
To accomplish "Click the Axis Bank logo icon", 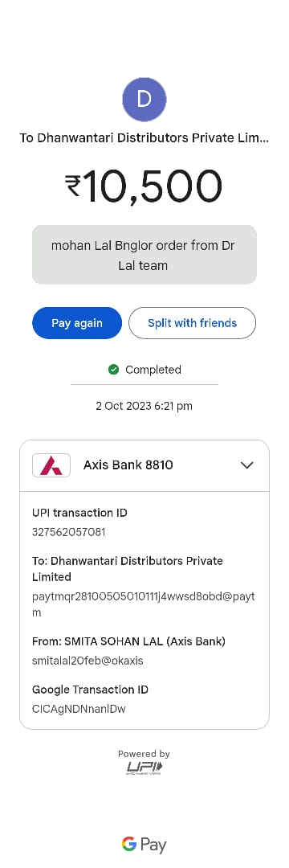I will pos(51,465).
